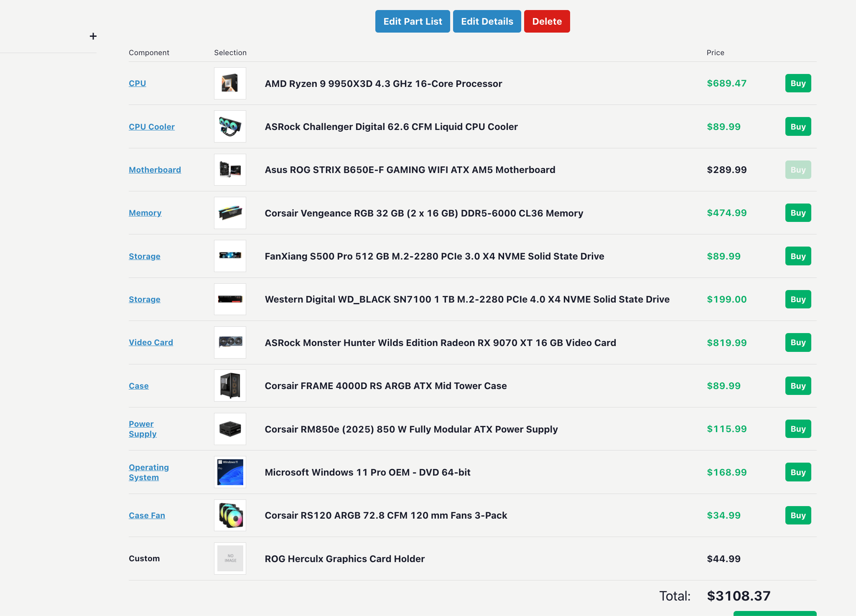The width and height of the screenshot is (856, 616).
Task: Buy the AMD Ryzen 9 9950X3D processor
Action: [798, 83]
